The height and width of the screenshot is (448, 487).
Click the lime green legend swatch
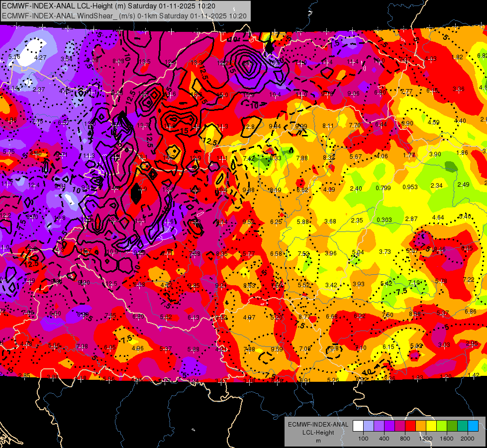tap(442, 426)
